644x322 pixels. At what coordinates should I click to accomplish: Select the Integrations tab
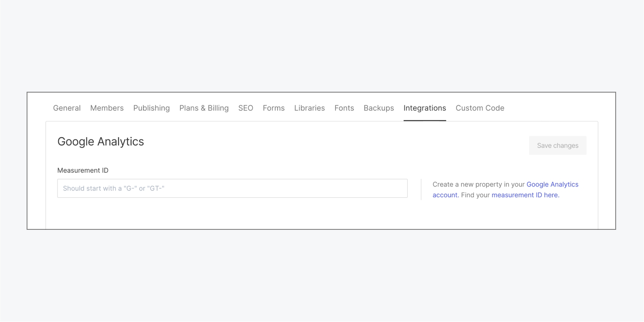pos(424,108)
